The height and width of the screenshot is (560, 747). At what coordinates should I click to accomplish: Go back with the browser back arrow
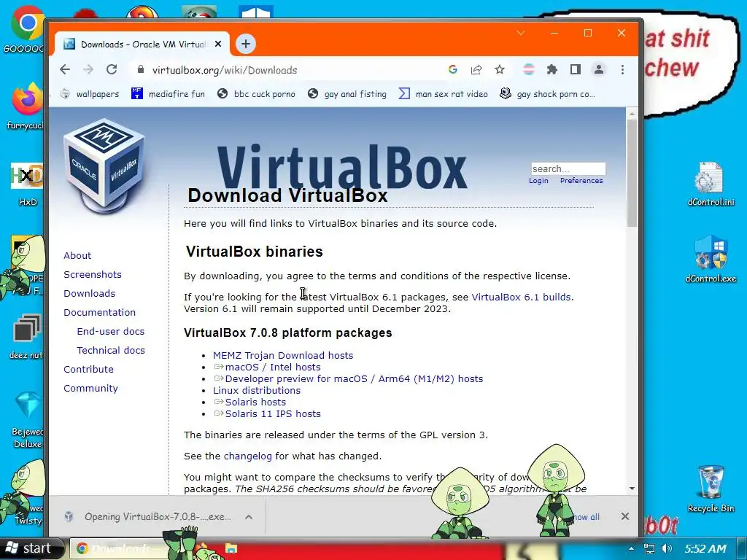65,69
